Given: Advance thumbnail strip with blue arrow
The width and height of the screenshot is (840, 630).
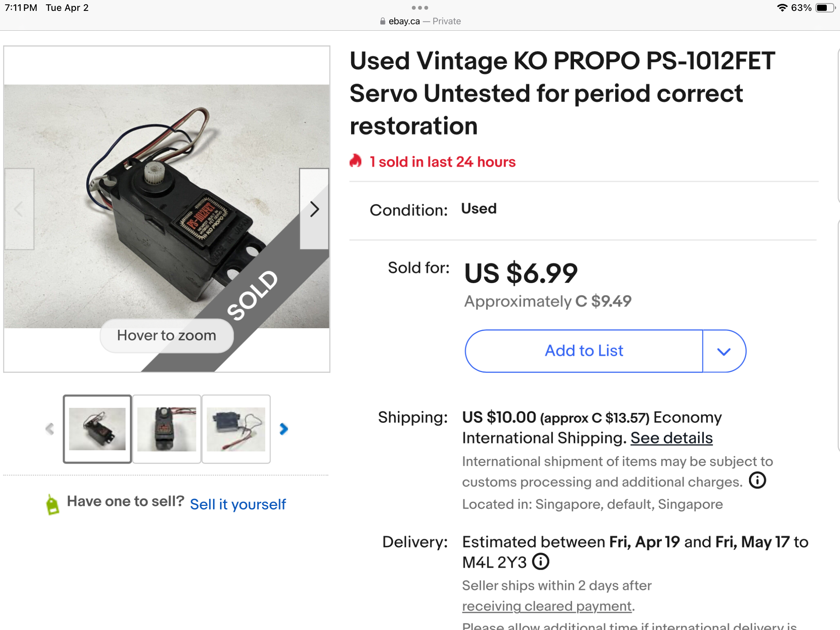Looking at the screenshot, I should point(284,429).
